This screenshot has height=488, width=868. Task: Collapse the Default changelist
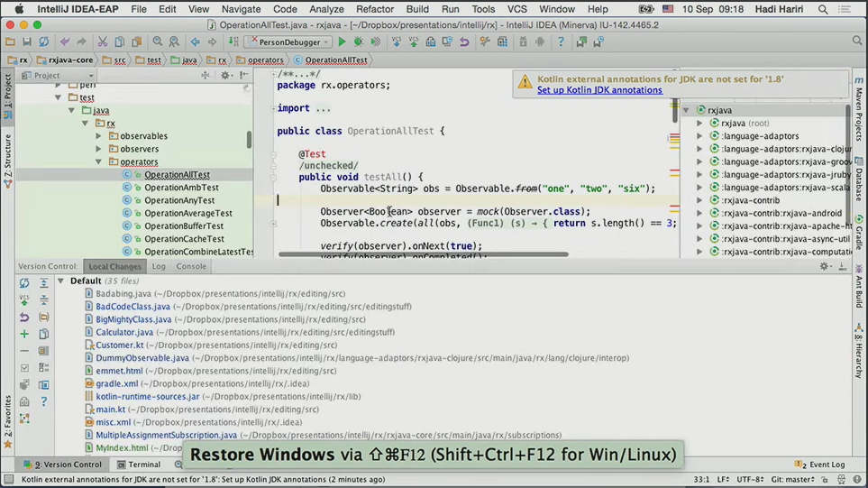click(61, 281)
